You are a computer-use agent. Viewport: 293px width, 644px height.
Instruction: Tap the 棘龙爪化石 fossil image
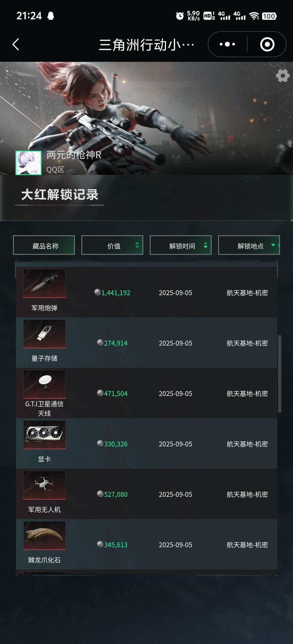44,536
